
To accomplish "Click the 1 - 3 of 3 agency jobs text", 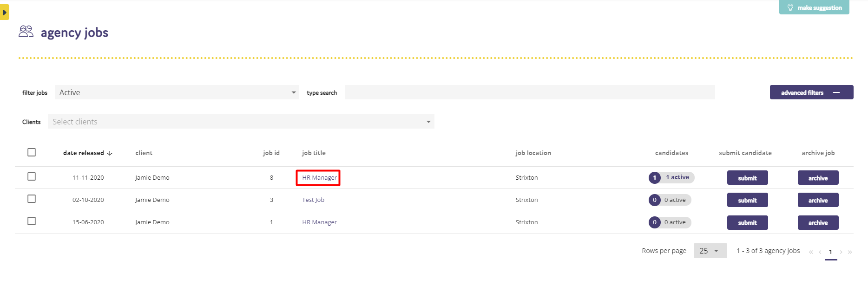I will (768, 251).
